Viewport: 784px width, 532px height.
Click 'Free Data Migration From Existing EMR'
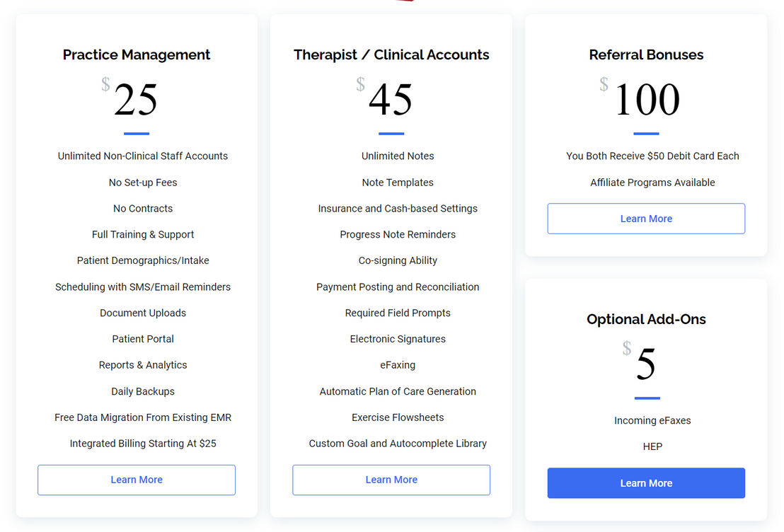click(x=142, y=417)
